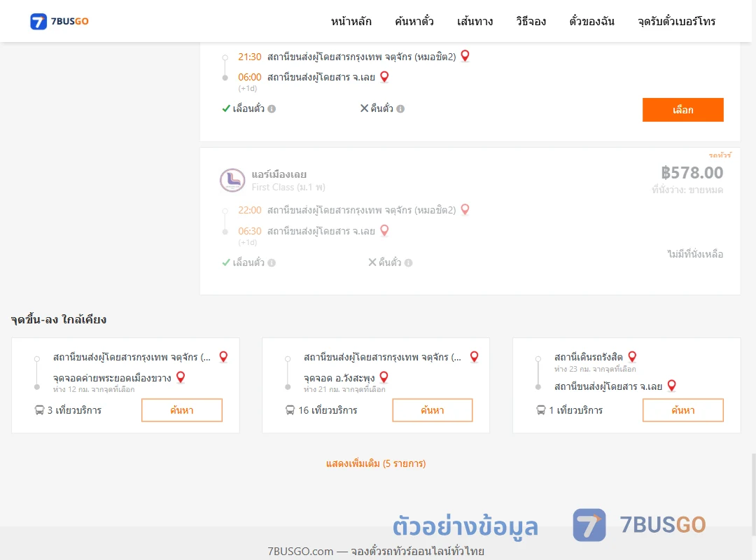
Task: Open map pin for origin in ค่ายพระยอดเมืองขวาง card
Action: (x=223, y=357)
